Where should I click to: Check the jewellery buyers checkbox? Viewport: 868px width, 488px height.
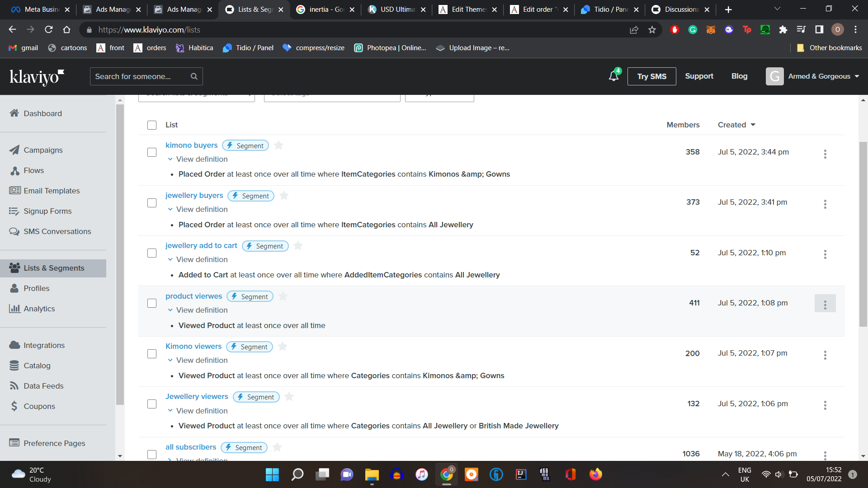152,203
